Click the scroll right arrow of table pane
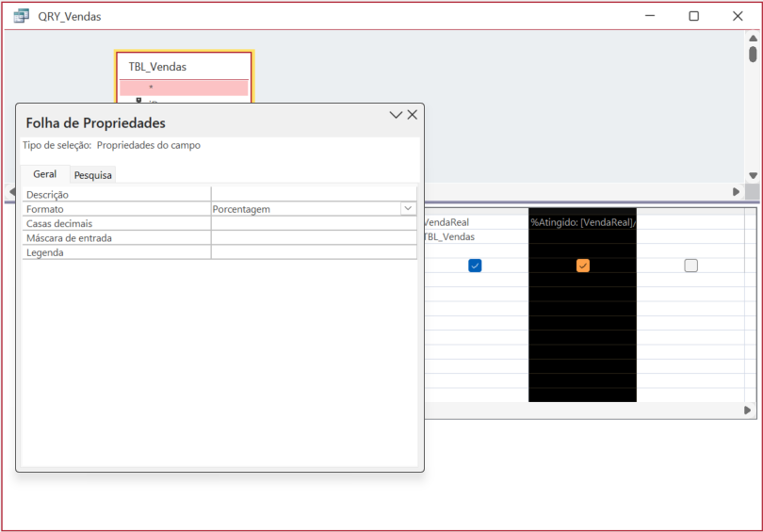Screen dimensions: 763x532 [x=737, y=192]
